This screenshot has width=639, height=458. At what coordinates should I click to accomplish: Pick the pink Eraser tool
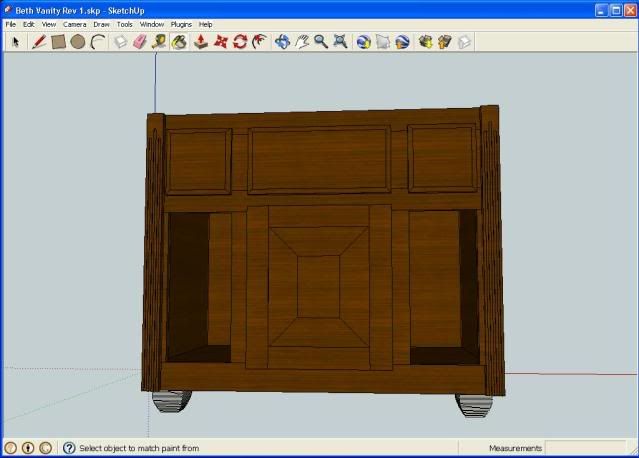[x=140, y=42]
